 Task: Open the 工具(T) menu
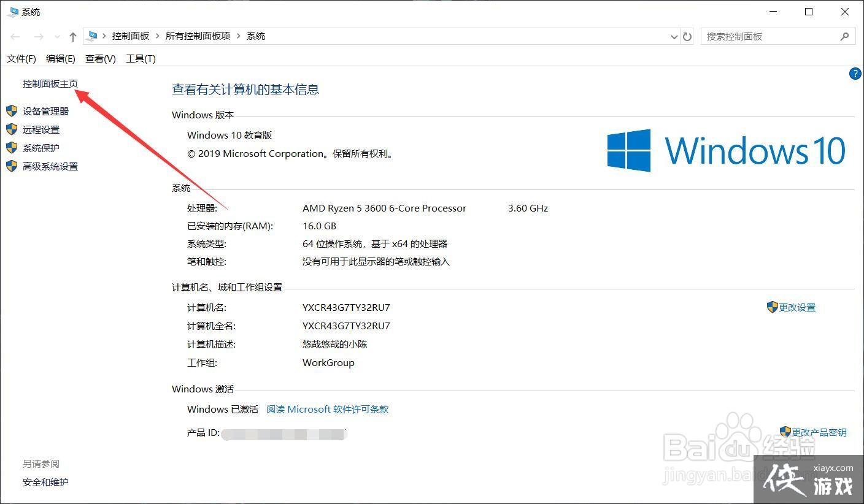pos(141,58)
